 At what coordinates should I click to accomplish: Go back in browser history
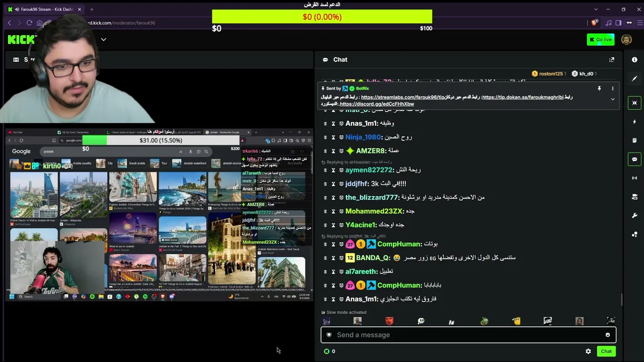(x=9, y=23)
